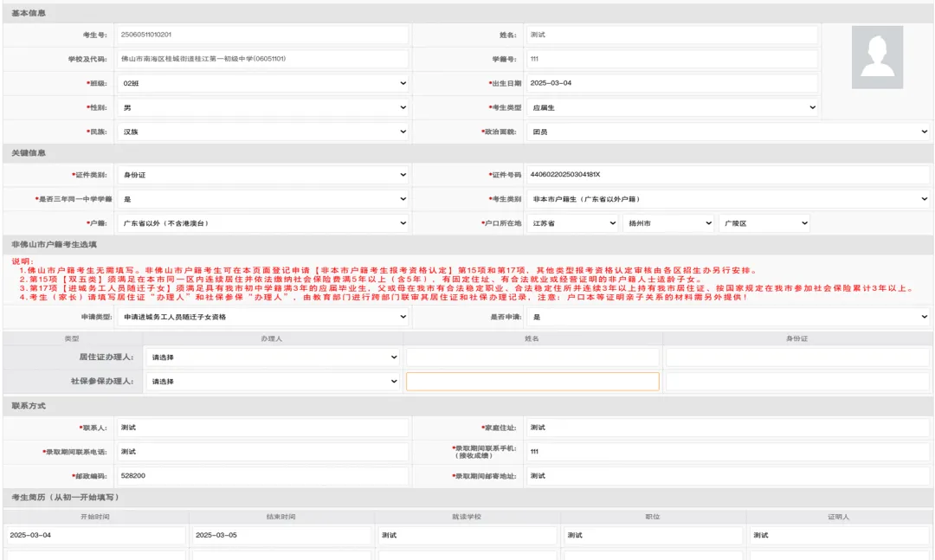Open the city dropdown showing 扬州市

click(x=668, y=223)
